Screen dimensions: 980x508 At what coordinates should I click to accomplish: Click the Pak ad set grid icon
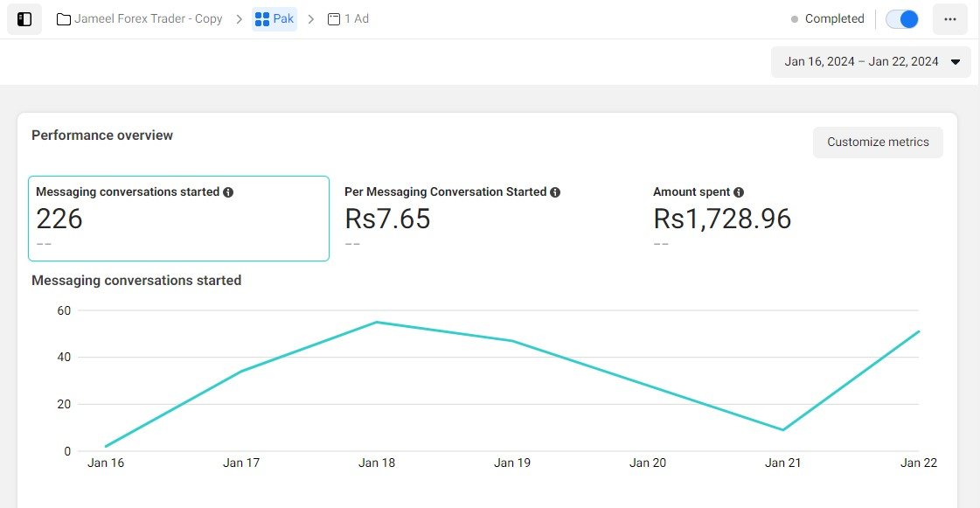tap(262, 19)
